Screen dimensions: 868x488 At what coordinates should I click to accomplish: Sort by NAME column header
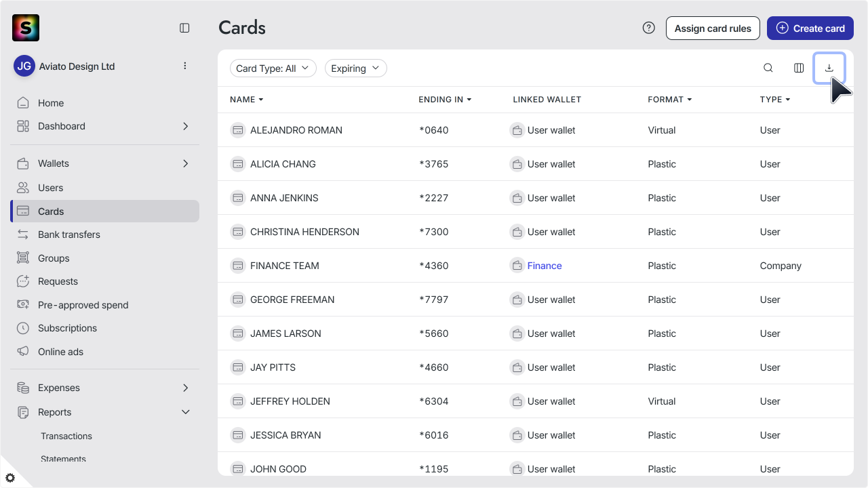[x=246, y=100]
